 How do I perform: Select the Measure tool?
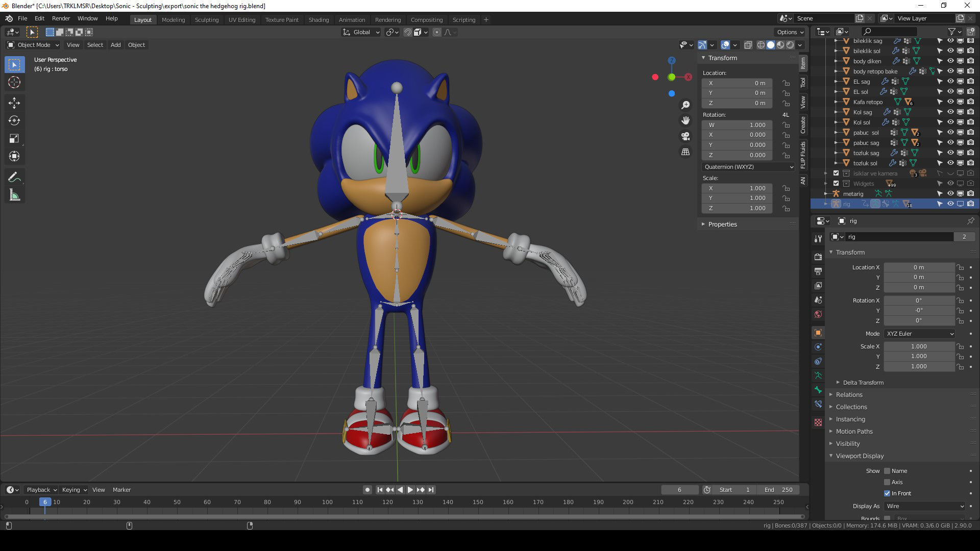(14, 195)
